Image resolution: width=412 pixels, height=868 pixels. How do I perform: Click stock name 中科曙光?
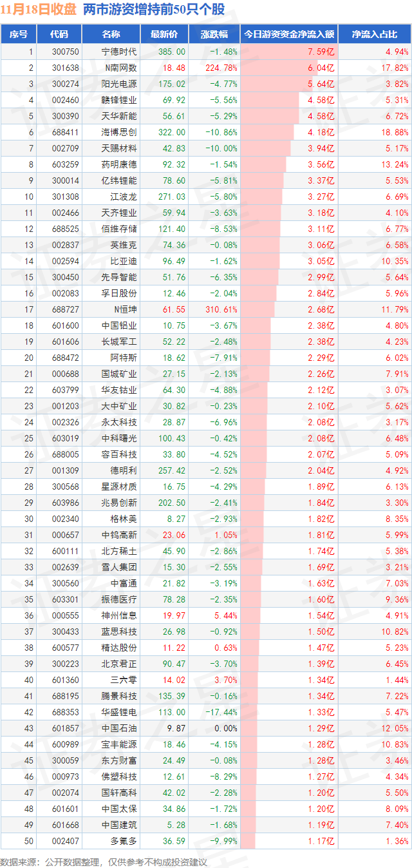pos(120,438)
